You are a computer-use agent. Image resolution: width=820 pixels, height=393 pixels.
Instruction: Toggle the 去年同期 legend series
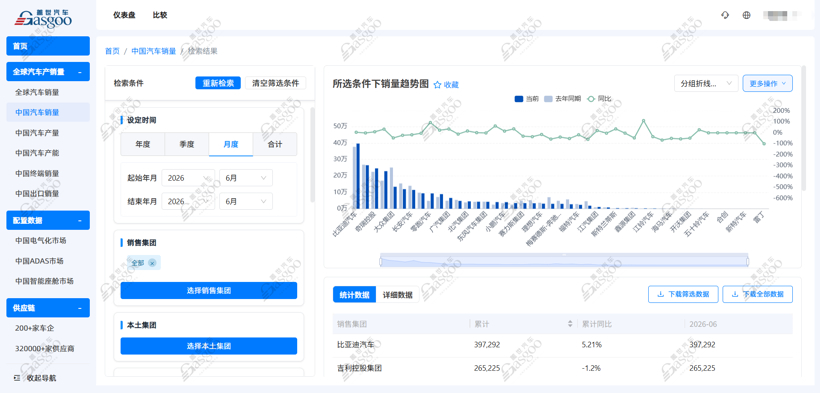562,98
